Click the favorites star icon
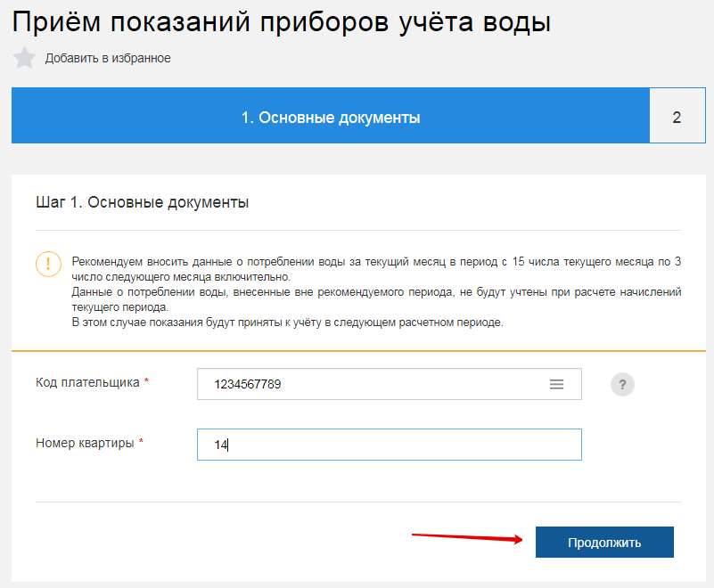Viewport: 714px width, 588px height. [x=24, y=58]
